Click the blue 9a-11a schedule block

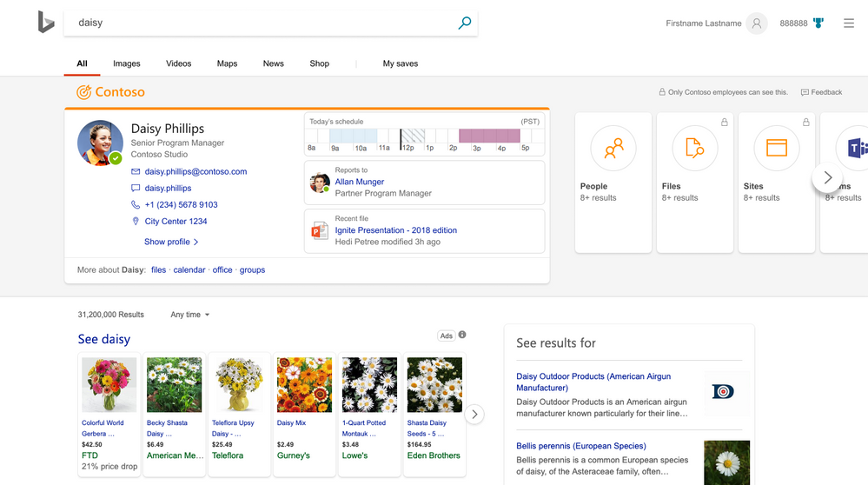[353, 136]
